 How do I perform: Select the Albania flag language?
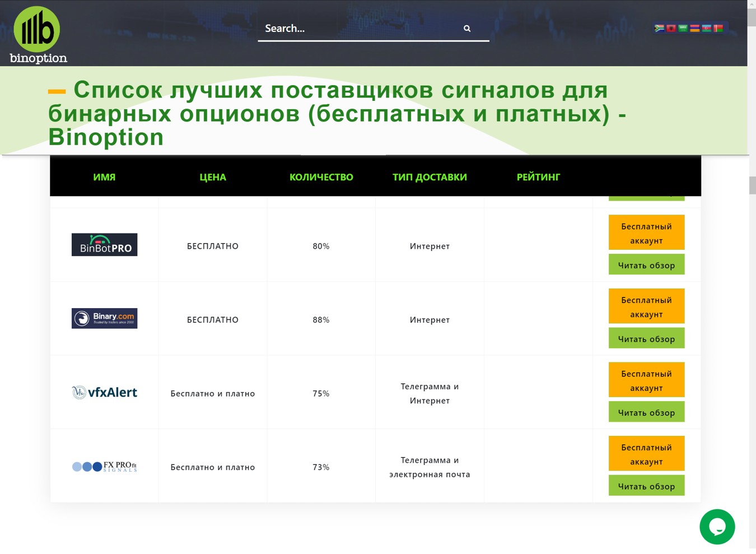coord(671,28)
